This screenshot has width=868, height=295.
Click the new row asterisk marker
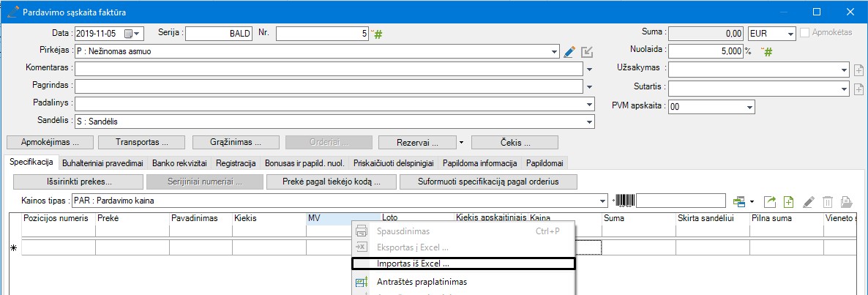point(15,248)
